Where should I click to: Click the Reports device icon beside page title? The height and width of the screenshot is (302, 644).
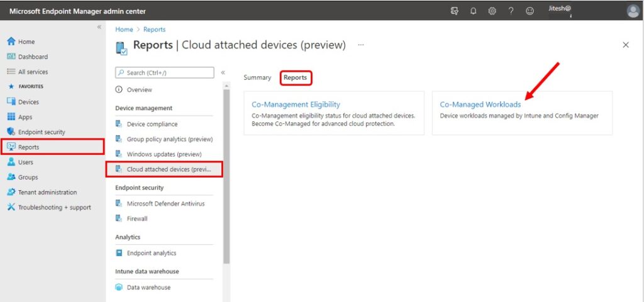pyautogui.click(x=121, y=48)
